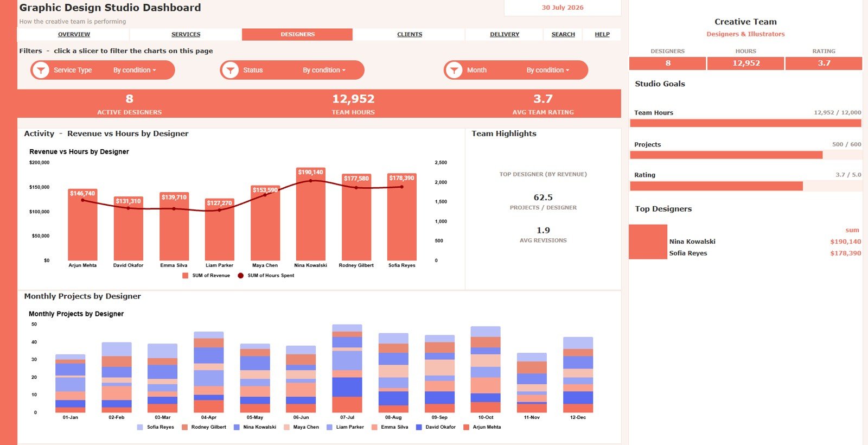868x445 pixels.
Task: Click Designers & Illustrators subtitle
Action: (745, 34)
